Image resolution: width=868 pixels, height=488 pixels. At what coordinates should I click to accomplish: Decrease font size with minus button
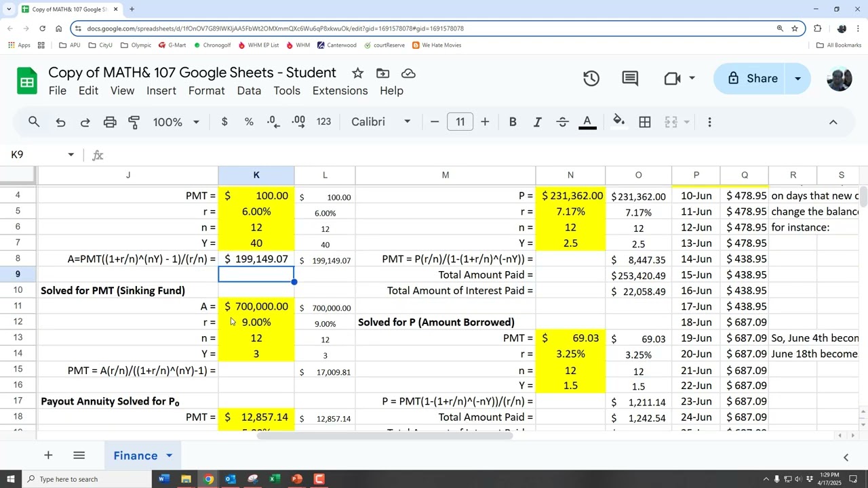(x=435, y=122)
